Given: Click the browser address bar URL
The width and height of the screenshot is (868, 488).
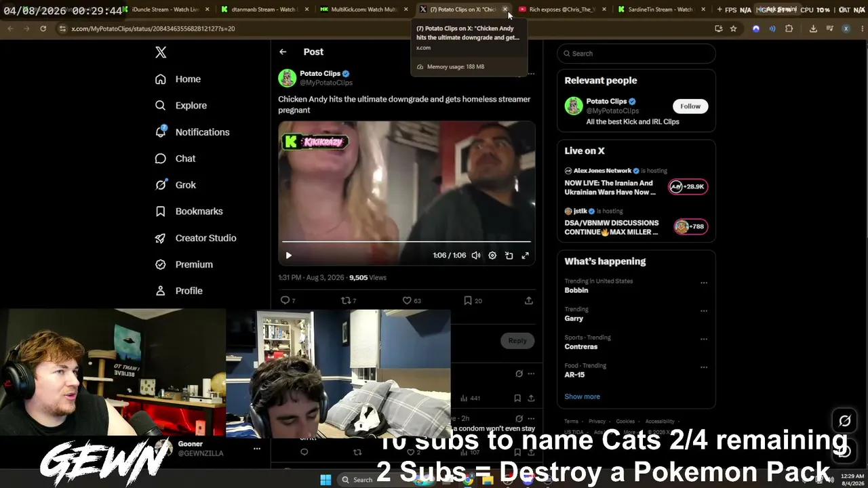Looking at the screenshot, I should click(153, 28).
